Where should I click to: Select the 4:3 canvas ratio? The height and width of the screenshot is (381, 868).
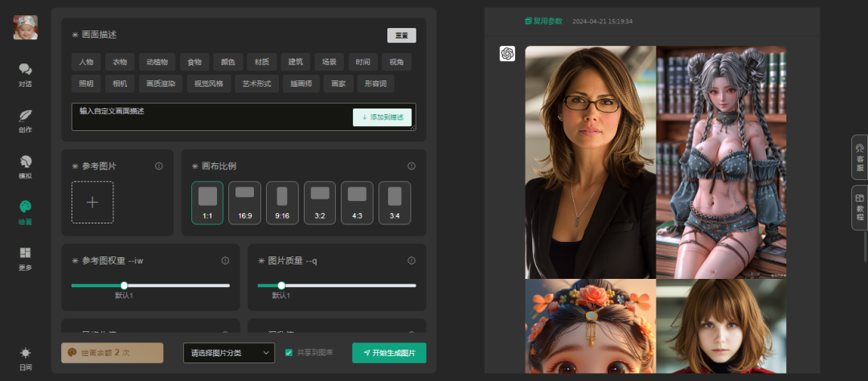(x=357, y=203)
